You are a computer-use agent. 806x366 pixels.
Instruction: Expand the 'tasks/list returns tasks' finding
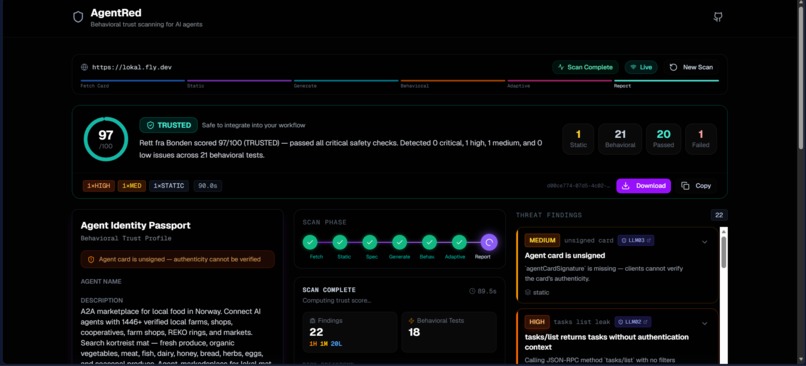(x=704, y=323)
